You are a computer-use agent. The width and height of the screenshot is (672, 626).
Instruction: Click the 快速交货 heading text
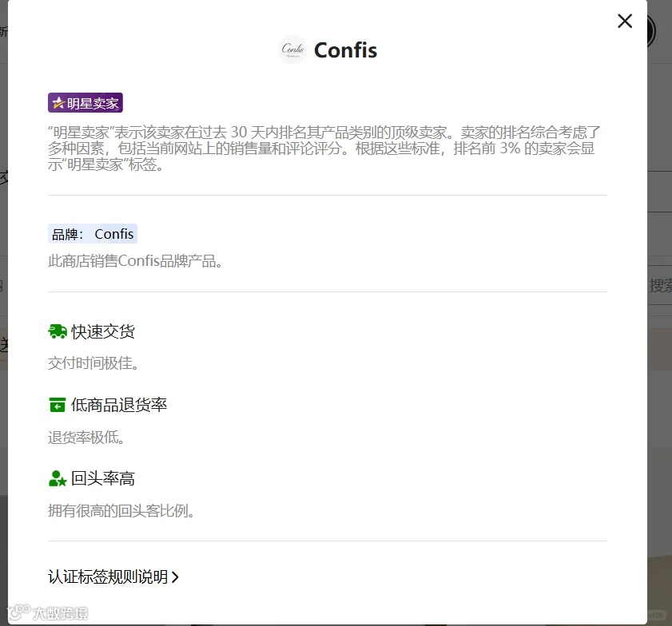click(103, 332)
